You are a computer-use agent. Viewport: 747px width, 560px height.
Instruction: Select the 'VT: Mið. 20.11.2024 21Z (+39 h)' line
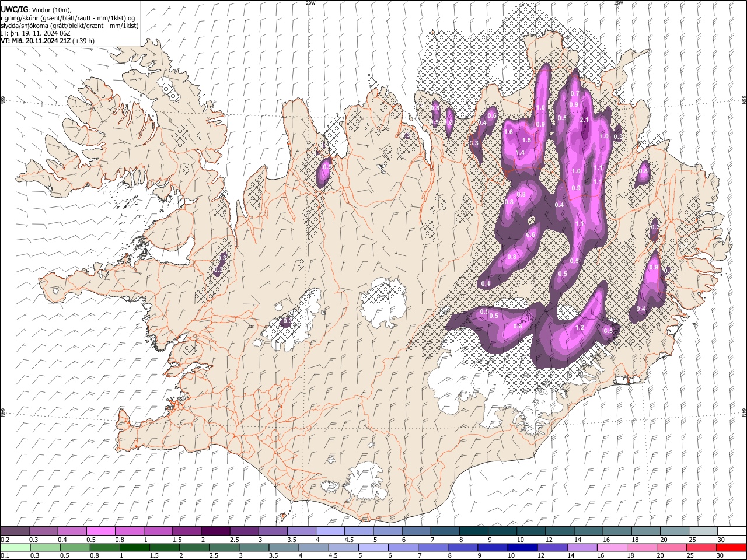coord(48,41)
